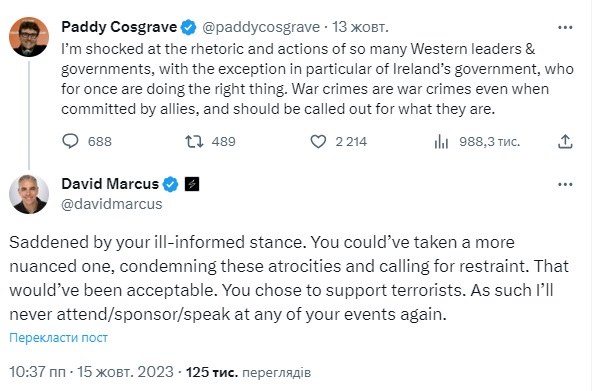Click the retweet icon on Paddy Cosgrave's tweet
This screenshot has height=391, width=594.
(194, 142)
